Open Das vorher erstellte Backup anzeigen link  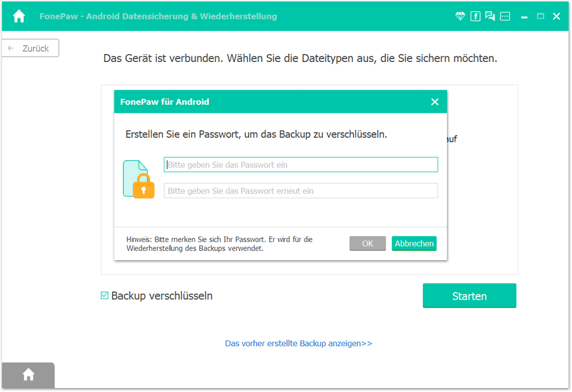click(x=298, y=343)
